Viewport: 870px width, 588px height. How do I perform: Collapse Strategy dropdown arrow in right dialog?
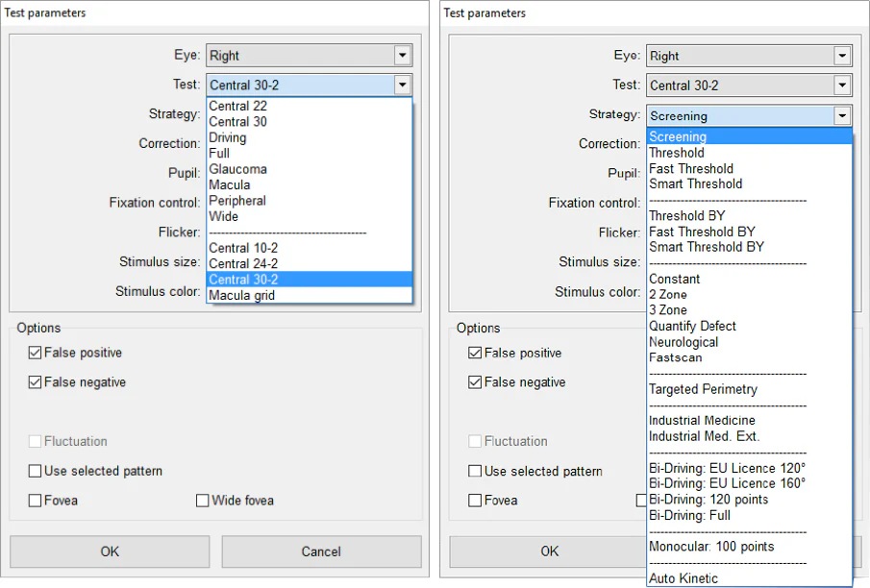point(842,115)
